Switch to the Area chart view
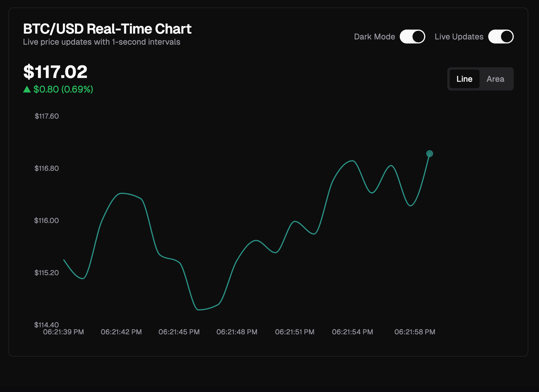Screen dimensions: 539x392 [495, 79]
